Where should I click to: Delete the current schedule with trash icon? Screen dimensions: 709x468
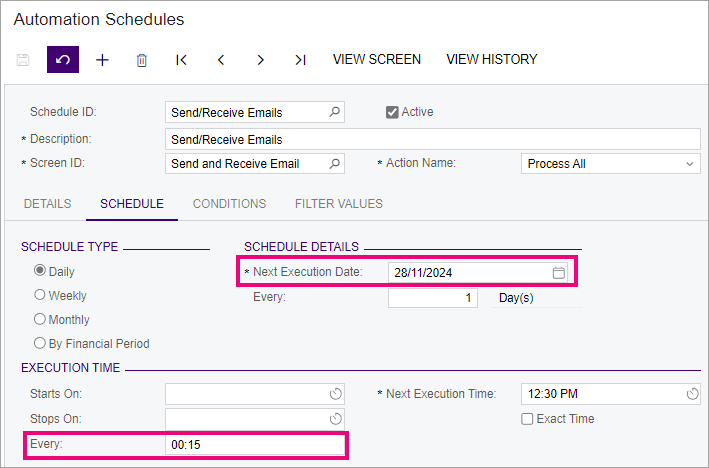pyautogui.click(x=142, y=60)
